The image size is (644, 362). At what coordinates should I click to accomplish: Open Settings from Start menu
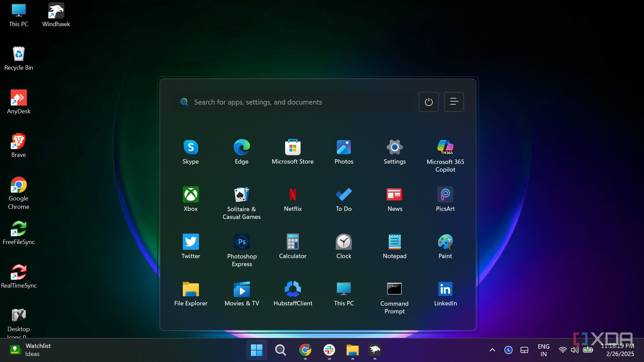(394, 152)
